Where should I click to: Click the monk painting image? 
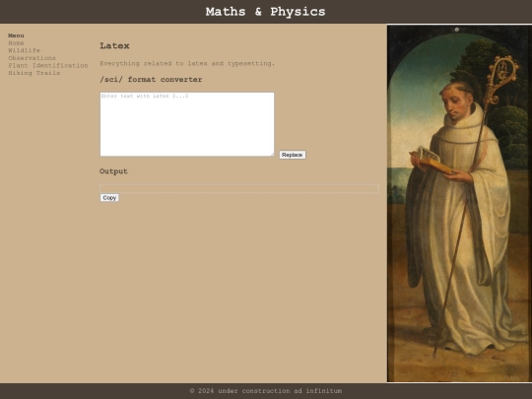459,203
